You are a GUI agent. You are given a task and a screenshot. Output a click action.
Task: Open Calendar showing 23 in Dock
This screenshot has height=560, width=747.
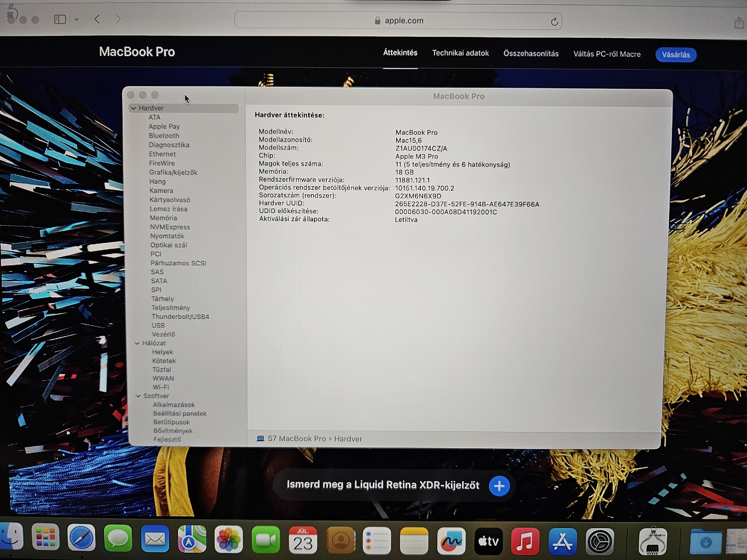point(303,540)
